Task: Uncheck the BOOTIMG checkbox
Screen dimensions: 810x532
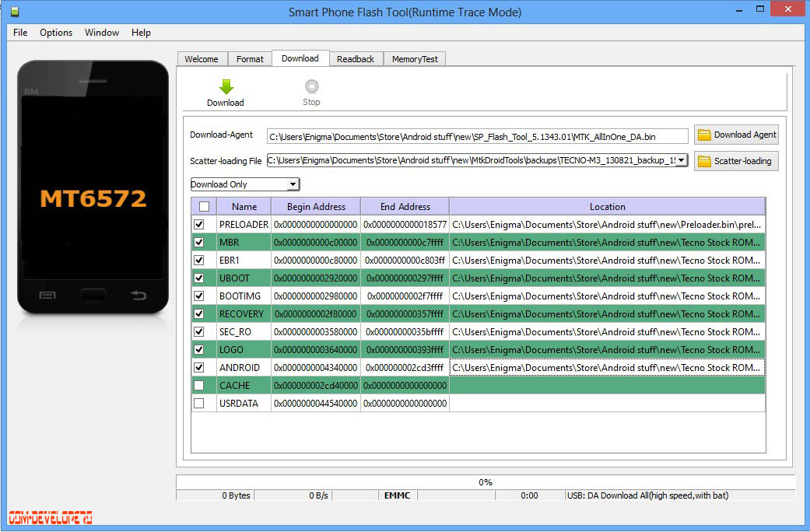Action: click(199, 296)
